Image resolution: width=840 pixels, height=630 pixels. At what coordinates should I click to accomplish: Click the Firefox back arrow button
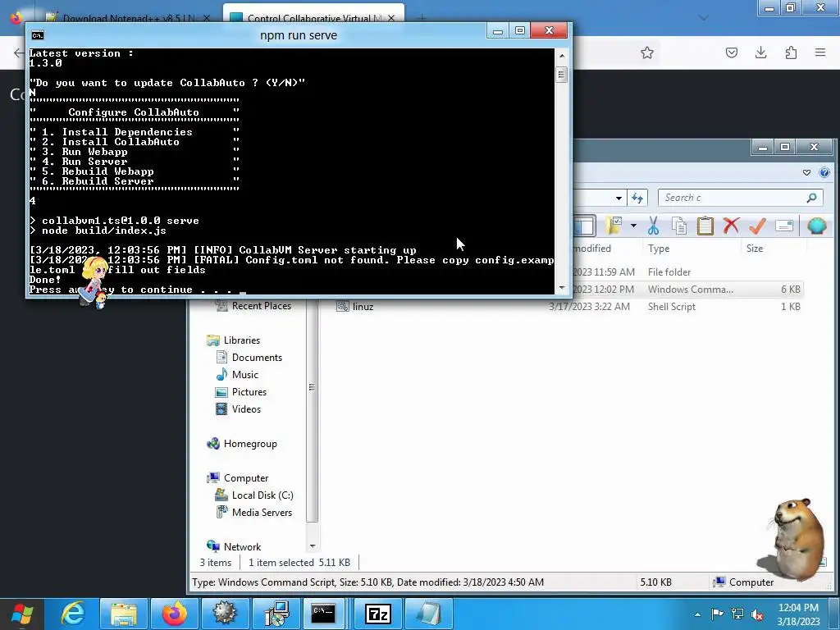click(x=18, y=52)
